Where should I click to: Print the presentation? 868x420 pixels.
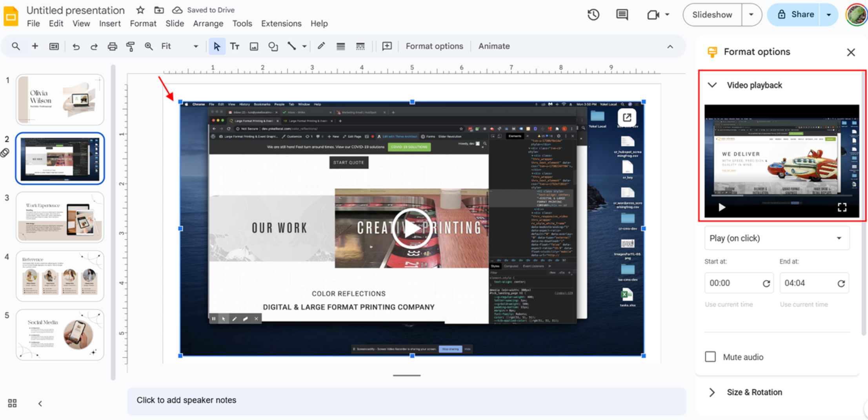click(112, 47)
